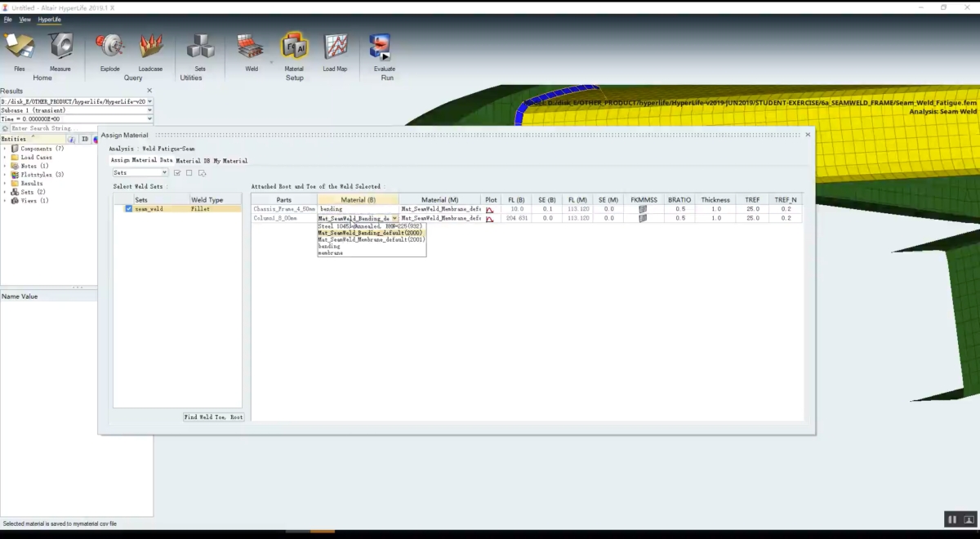
Task: Click the Load Map ribbon icon
Action: point(334,47)
